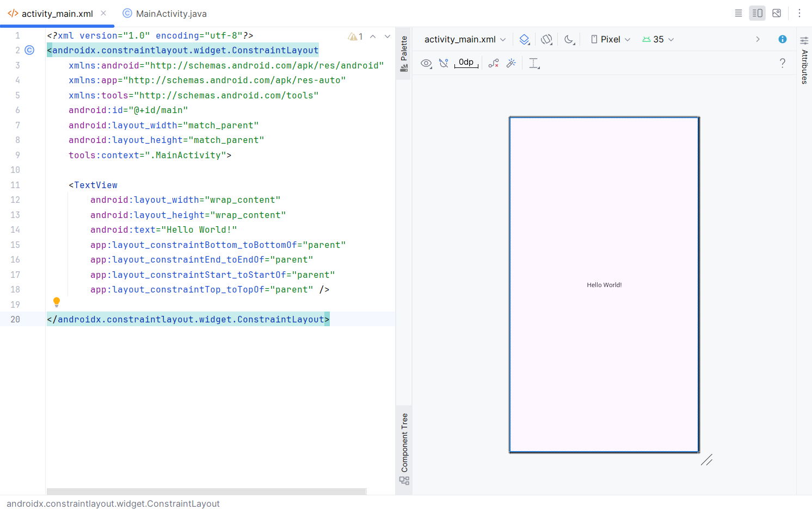Click the android:id="@+id/main" attribute line

point(128,110)
